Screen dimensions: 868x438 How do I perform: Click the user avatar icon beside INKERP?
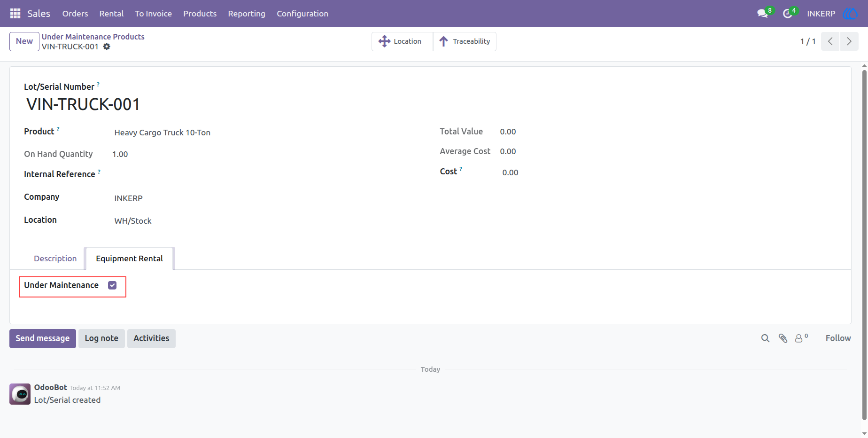(x=850, y=14)
